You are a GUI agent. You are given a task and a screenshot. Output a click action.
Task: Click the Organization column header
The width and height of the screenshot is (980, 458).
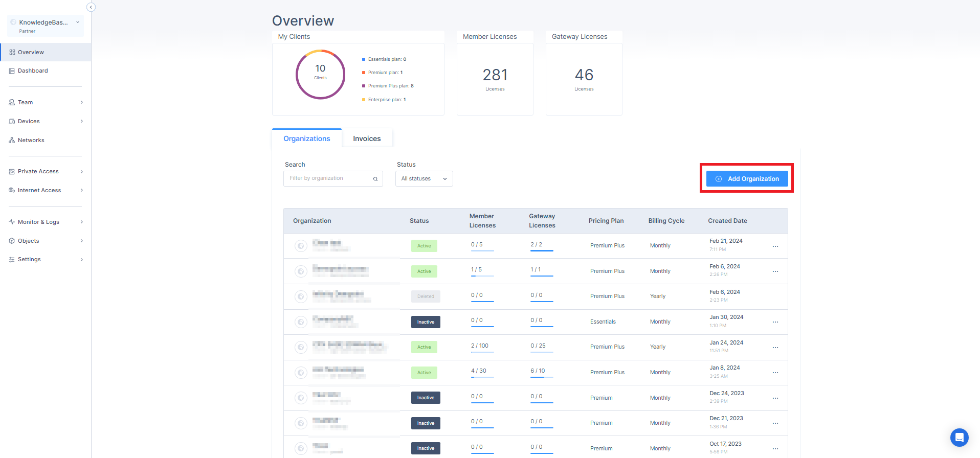312,221
